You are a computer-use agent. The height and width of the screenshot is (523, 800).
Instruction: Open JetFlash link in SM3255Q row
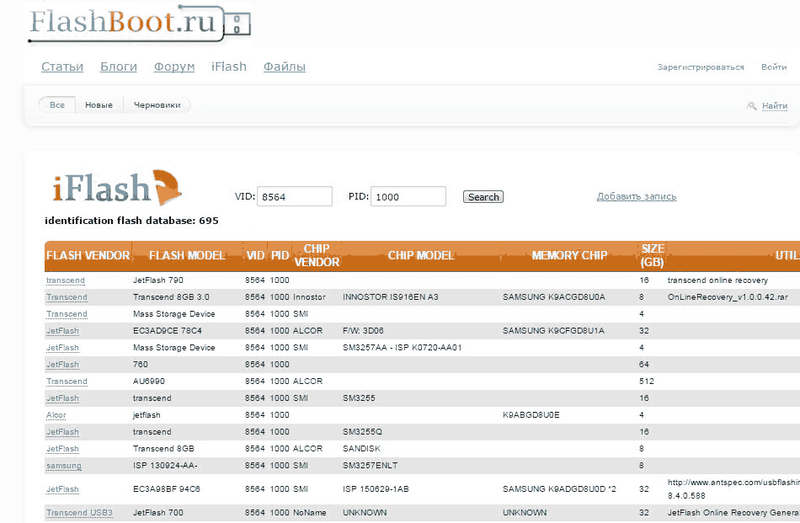63,432
